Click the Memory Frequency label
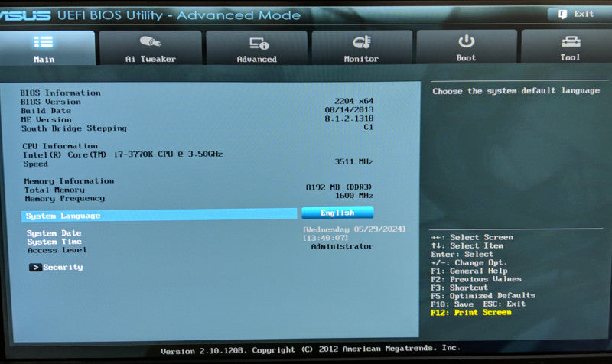 pyautogui.click(x=65, y=199)
